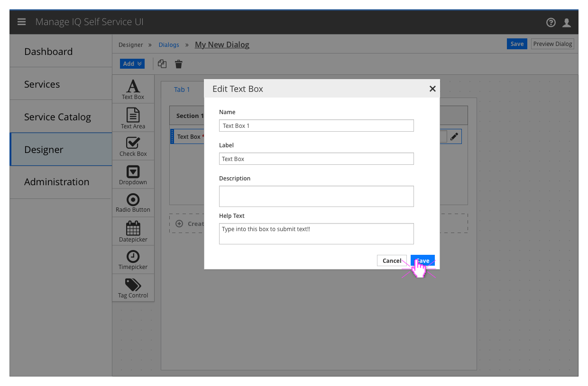The width and height of the screenshot is (588, 386).
Task: Select the Tag Control element tool
Action: click(133, 287)
